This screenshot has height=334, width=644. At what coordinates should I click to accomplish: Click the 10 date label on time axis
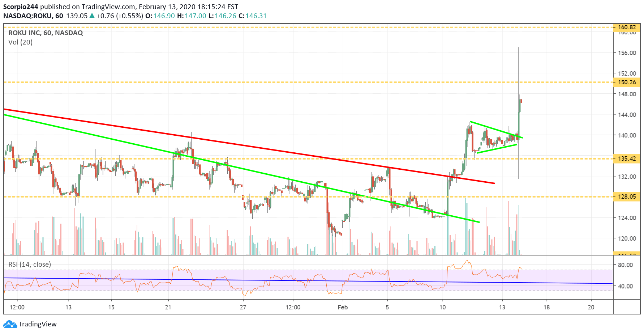pos(443,307)
